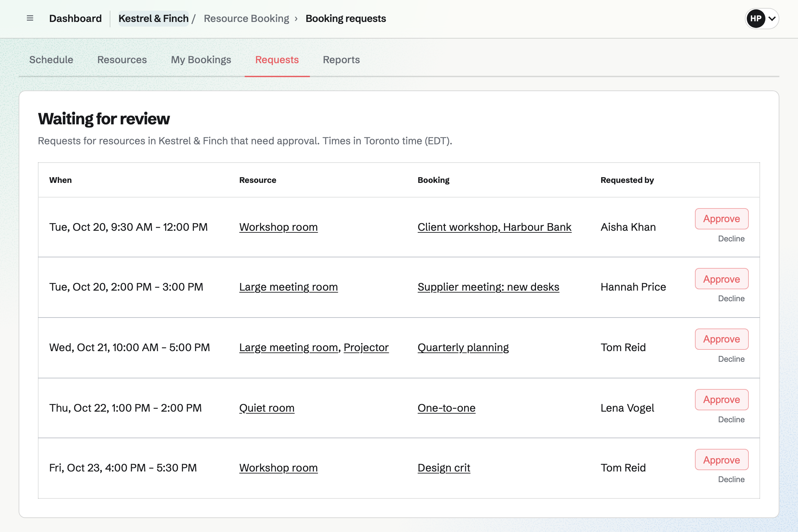The image size is (798, 532).
Task: Open Large meeting room link for Supplier meeting
Action: click(x=288, y=287)
